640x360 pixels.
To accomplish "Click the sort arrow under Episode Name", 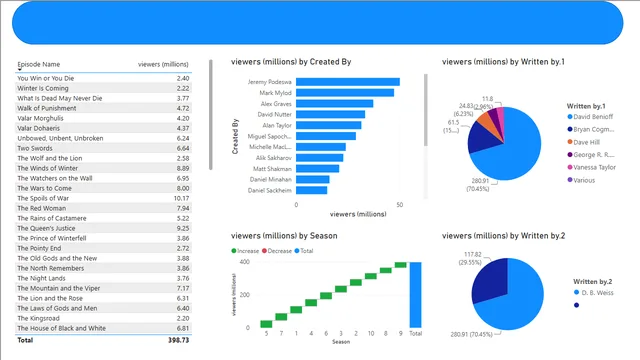I will pos(19,69).
